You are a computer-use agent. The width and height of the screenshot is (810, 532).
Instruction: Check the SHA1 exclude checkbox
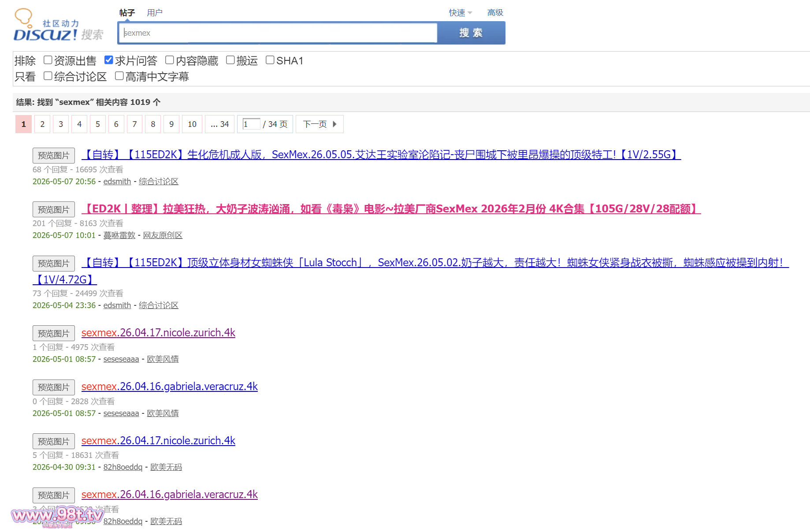click(270, 60)
